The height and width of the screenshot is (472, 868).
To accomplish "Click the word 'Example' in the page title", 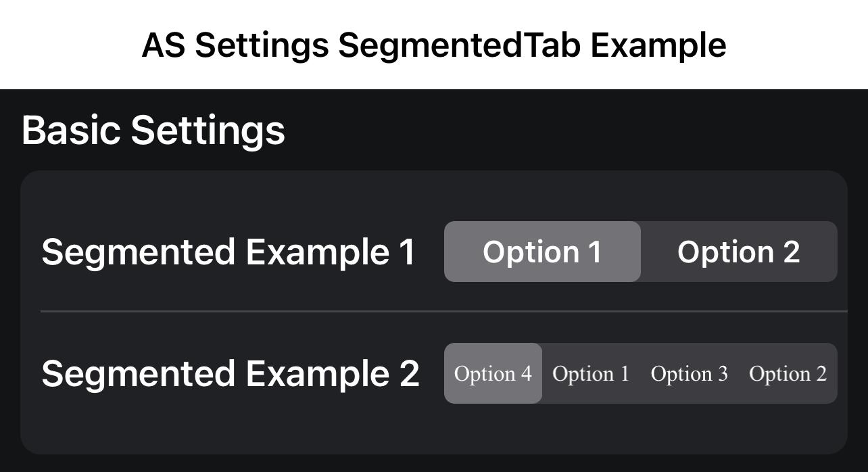I will 658,45.
